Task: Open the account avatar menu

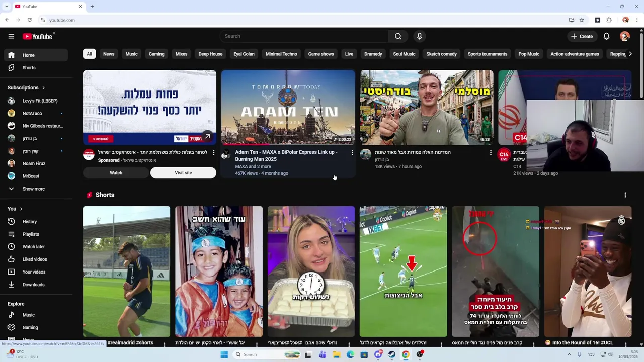Action: click(625, 36)
